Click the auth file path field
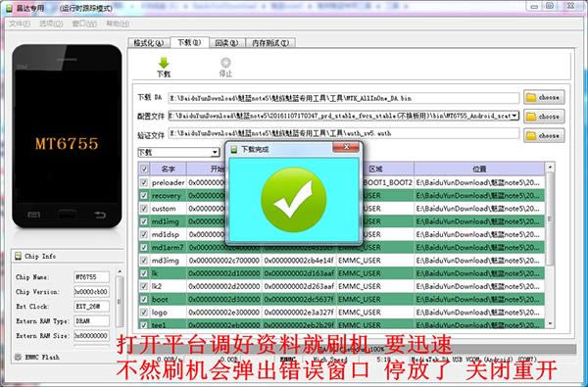The image size is (588, 387). pos(344,133)
